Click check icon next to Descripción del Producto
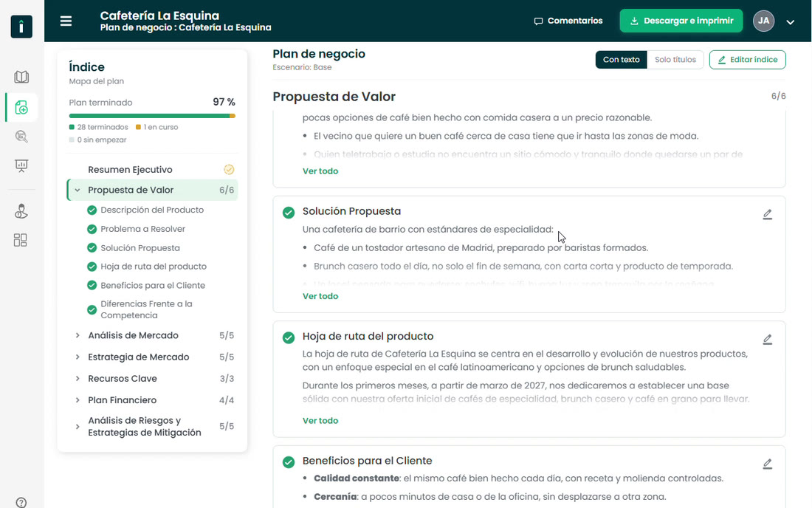 pyautogui.click(x=92, y=210)
